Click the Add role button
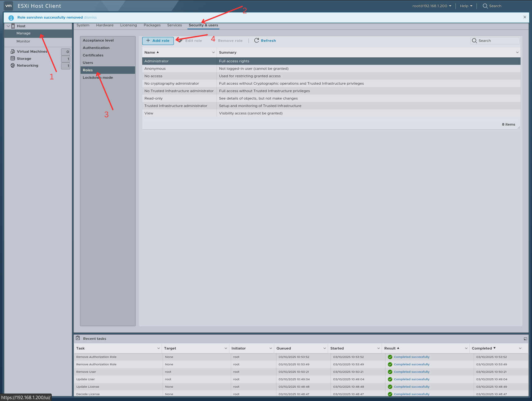Viewport: 532px width, 401px height. [158, 41]
